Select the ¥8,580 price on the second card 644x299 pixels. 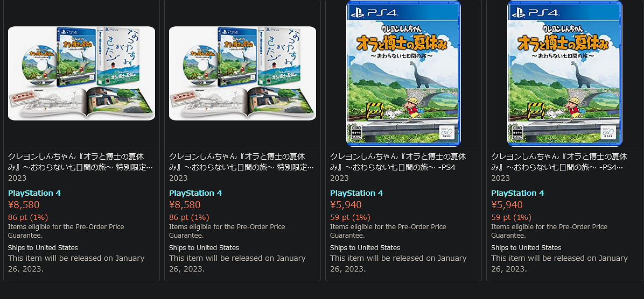[185, 205]
